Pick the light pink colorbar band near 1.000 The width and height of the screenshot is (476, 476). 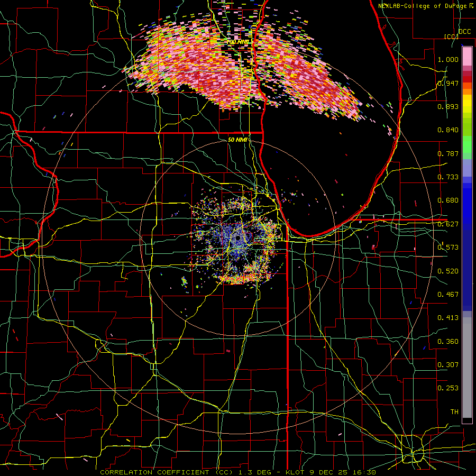tap(467, 57)
